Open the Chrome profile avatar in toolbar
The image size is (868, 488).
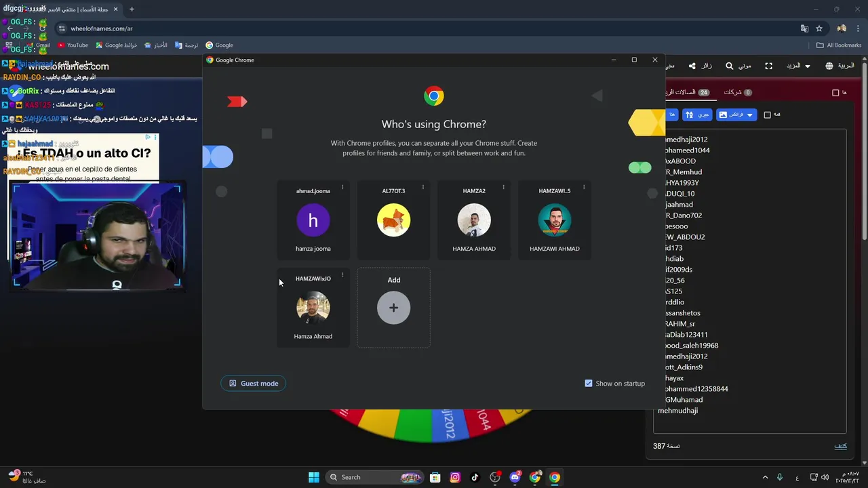pyautogui.click(x=842, y=28)
